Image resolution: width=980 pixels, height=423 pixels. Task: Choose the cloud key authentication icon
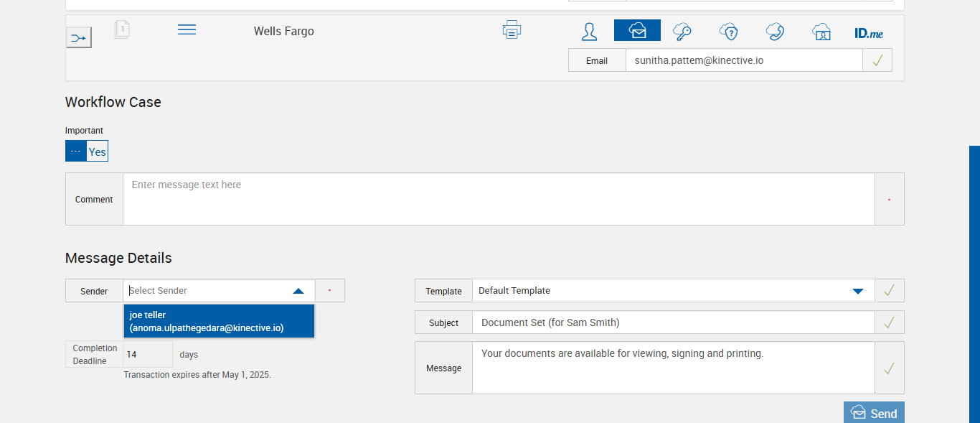[x=682, y=31]
